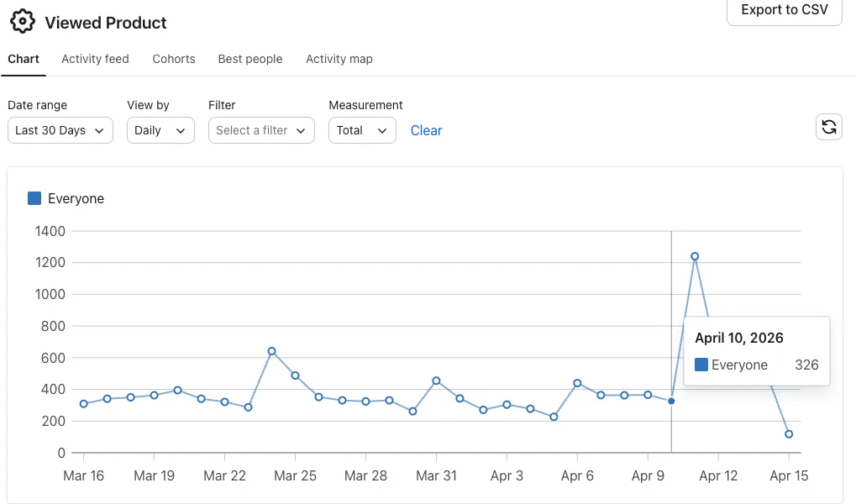Select the Chart tab

[x=24, y=59]
